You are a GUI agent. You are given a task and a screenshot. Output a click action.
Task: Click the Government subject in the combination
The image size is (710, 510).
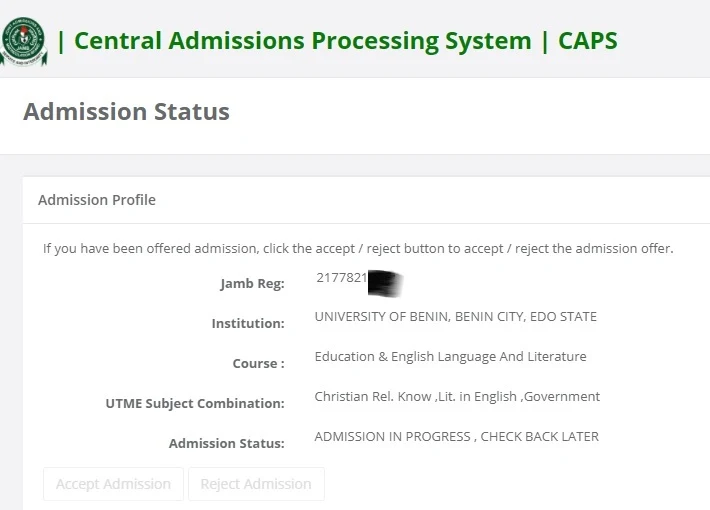562,397
